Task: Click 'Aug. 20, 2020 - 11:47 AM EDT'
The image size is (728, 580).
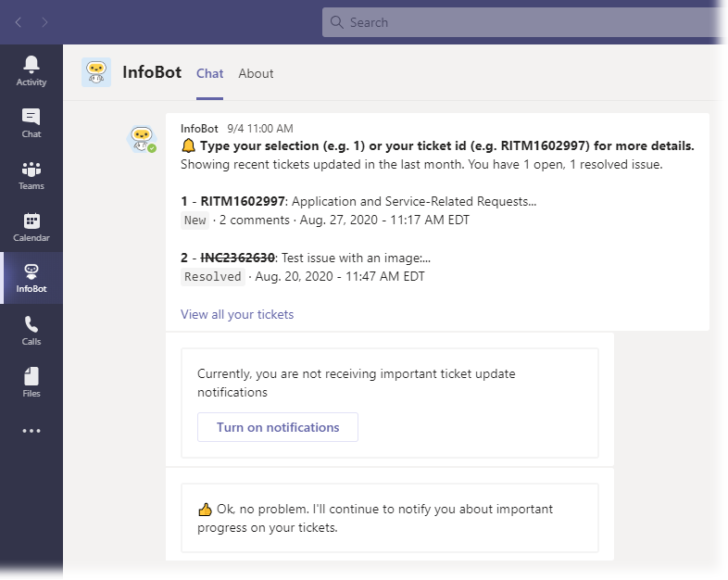Action: [340, 277]
